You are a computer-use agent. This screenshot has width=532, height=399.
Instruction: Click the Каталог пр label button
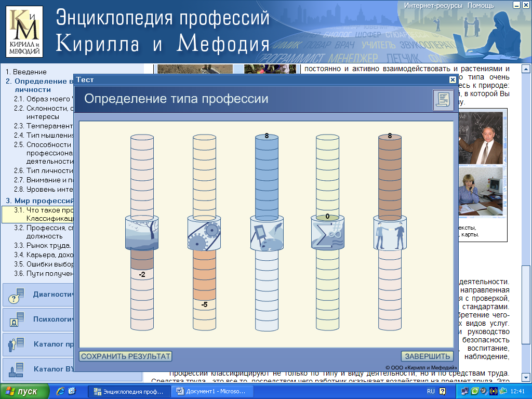[54, 344]
